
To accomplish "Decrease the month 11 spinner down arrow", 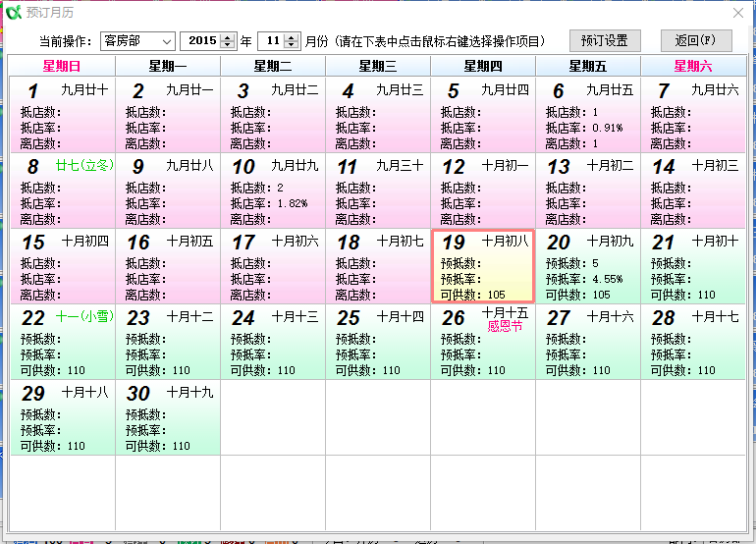I will [292, 45].
